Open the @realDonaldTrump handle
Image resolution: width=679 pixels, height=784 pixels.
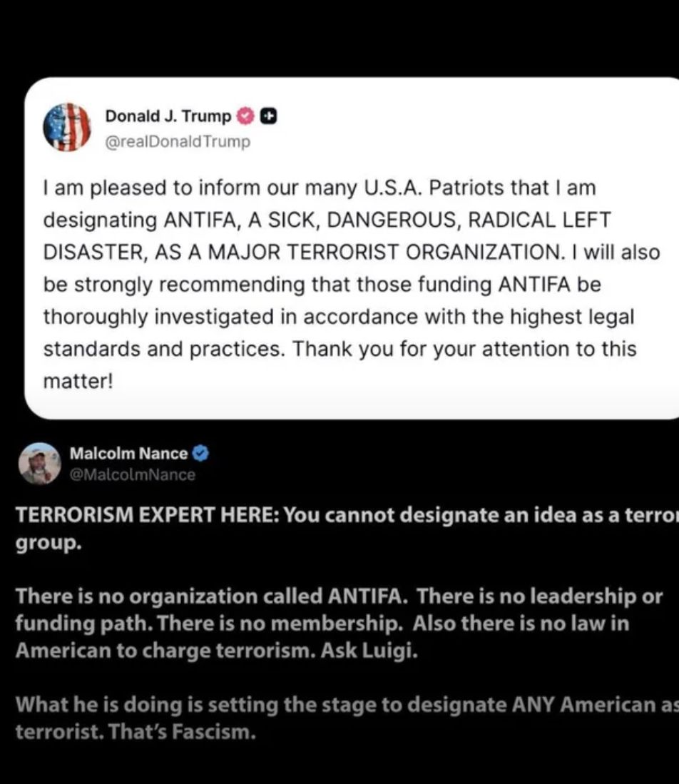177,141
